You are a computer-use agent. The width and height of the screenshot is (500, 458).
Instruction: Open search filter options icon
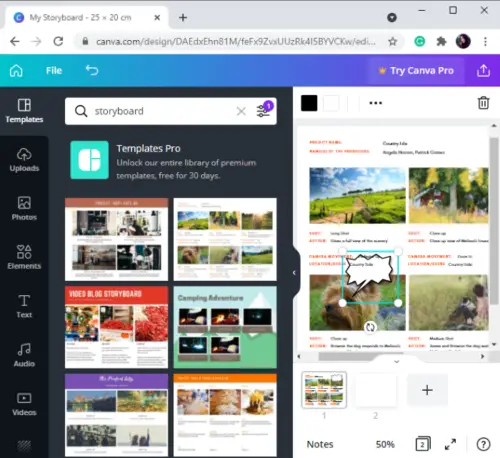tap(264, 111)
